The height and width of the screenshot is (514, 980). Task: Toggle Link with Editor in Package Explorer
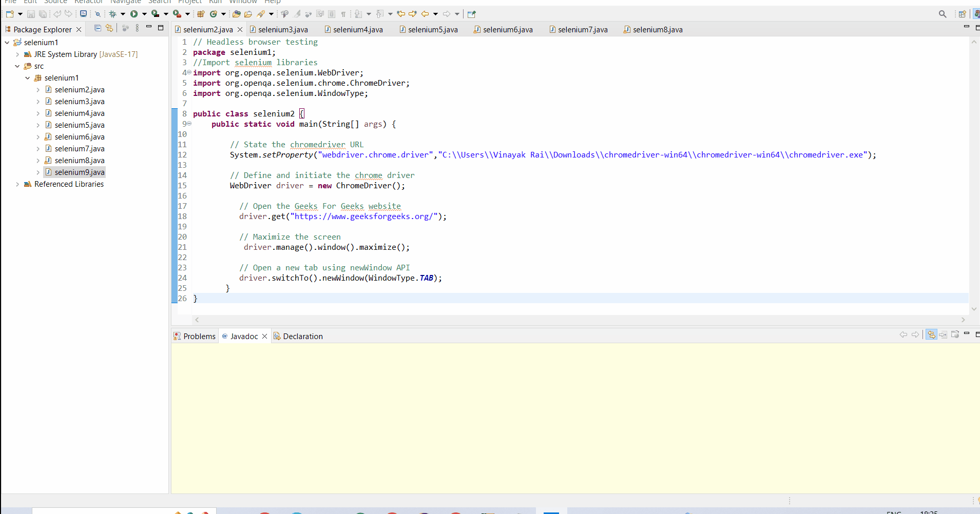pos(109,28)
